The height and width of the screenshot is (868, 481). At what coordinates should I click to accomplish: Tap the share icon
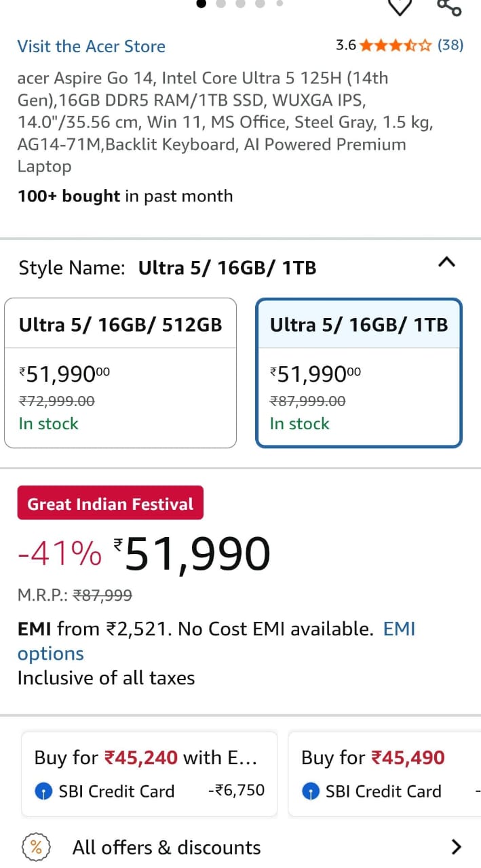tap(448, 6)
